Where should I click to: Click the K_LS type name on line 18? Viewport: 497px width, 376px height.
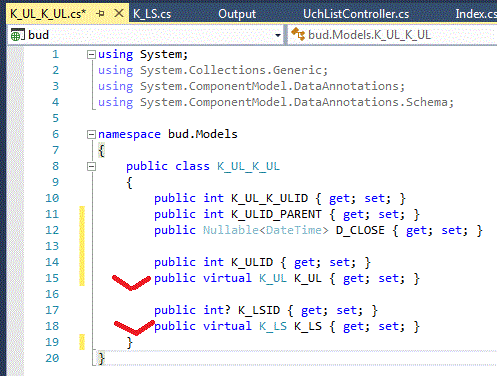coord(273,326)
